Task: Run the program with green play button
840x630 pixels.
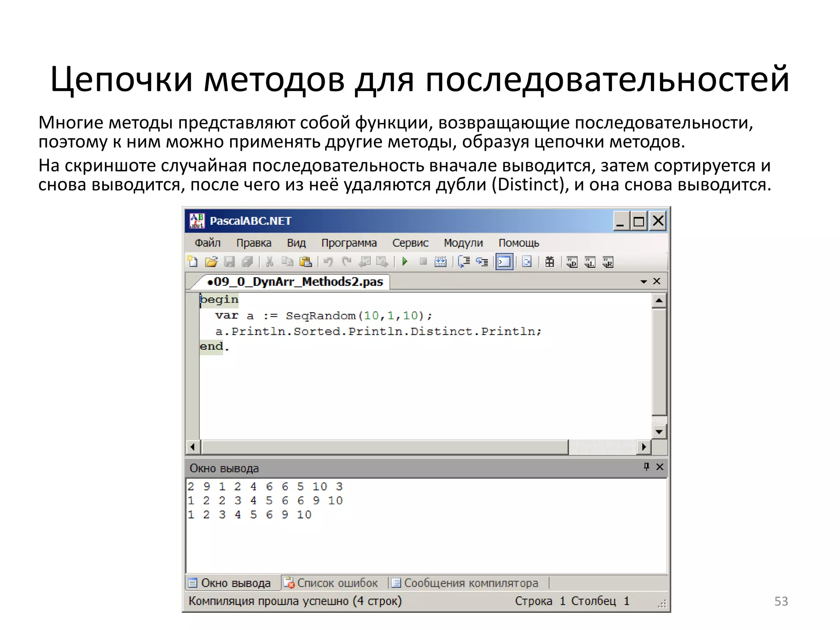Action: (405, 262)
